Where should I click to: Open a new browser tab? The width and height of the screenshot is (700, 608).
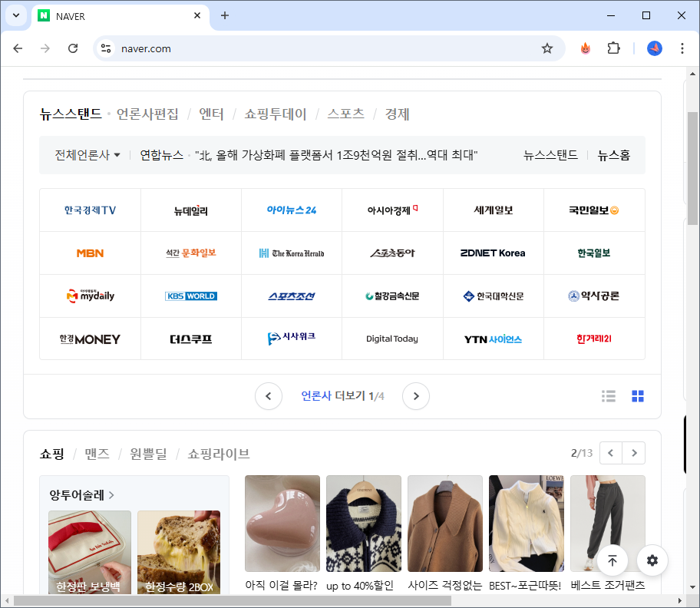[225, 15]
